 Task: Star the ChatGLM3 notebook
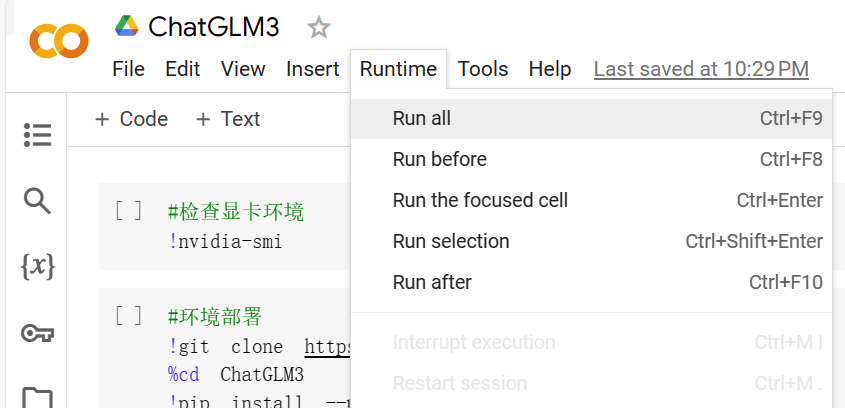click(318, 27)
